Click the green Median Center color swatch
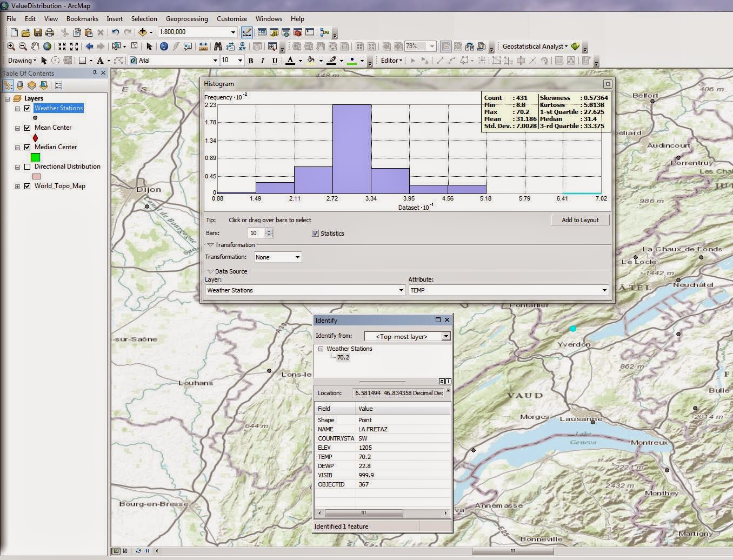Viewport: 733px width, 560px height. [x=35, y=157]
